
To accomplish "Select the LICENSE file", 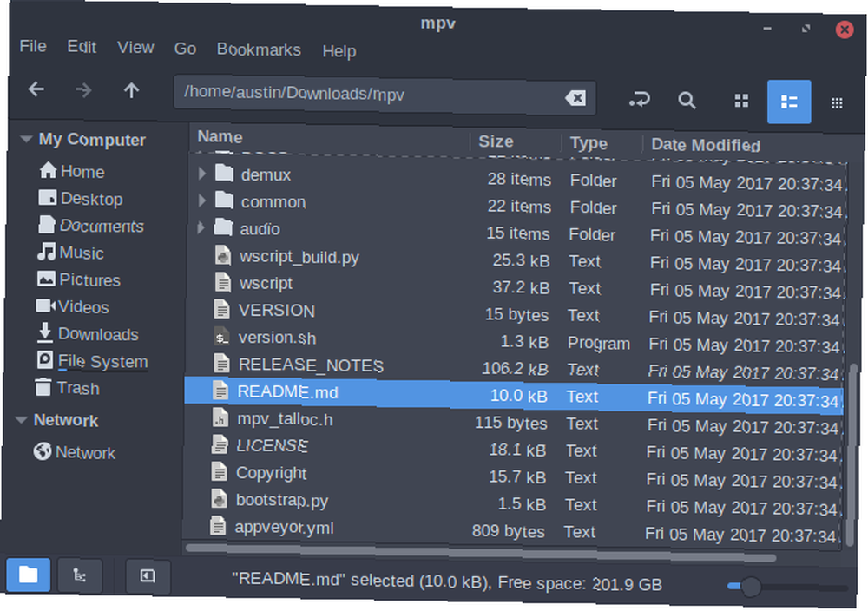I will 272,445.
